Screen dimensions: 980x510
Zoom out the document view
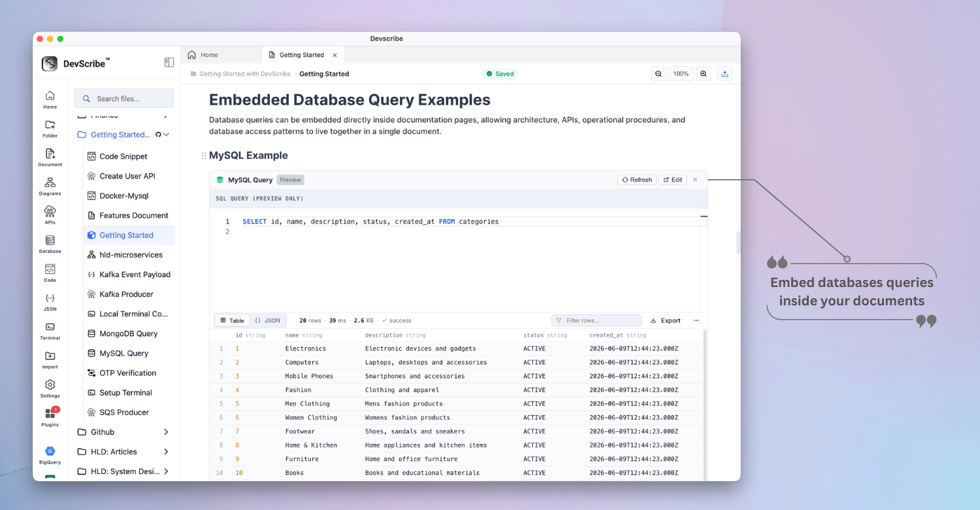[x=658, y=74]
